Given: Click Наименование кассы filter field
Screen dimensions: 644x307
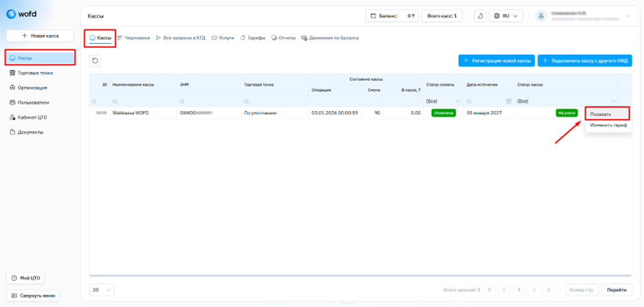Looking at the screenshot, I should click(x=143, y=101).
